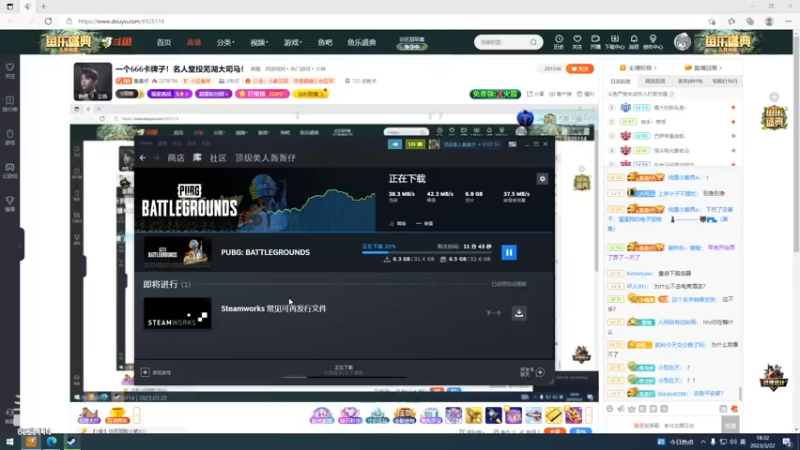Select the 日贡献榜 tab
This screenshot has width=800, height=450.
click(620, 81)
